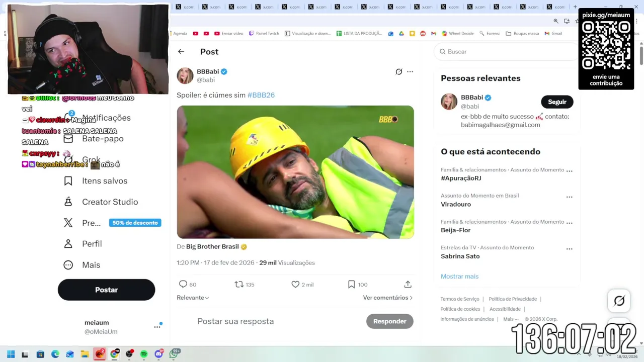The image size is (644, 362).
Task: Open Grok icon on BBBabi's post
Action: tap(399, 72)
